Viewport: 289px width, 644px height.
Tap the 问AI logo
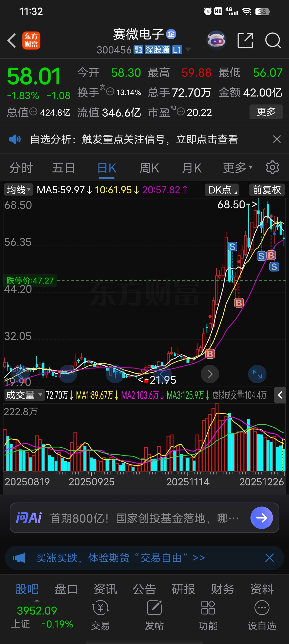(x=29, y=518)
